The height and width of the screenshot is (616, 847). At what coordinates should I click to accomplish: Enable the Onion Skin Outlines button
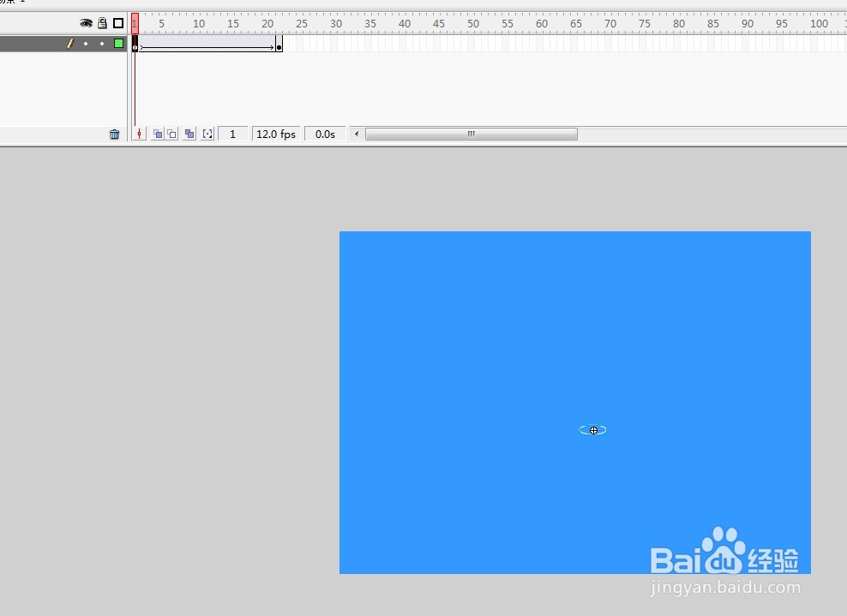[171, 134]
